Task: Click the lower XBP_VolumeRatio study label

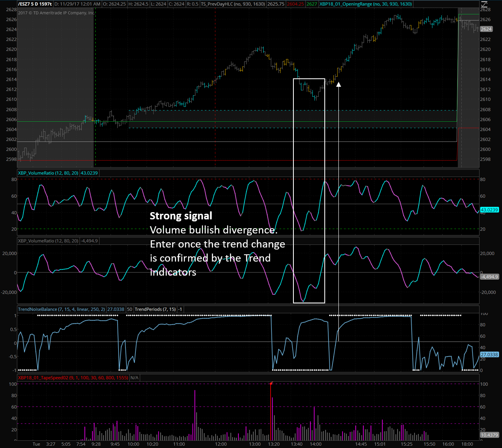Action: 48,241
